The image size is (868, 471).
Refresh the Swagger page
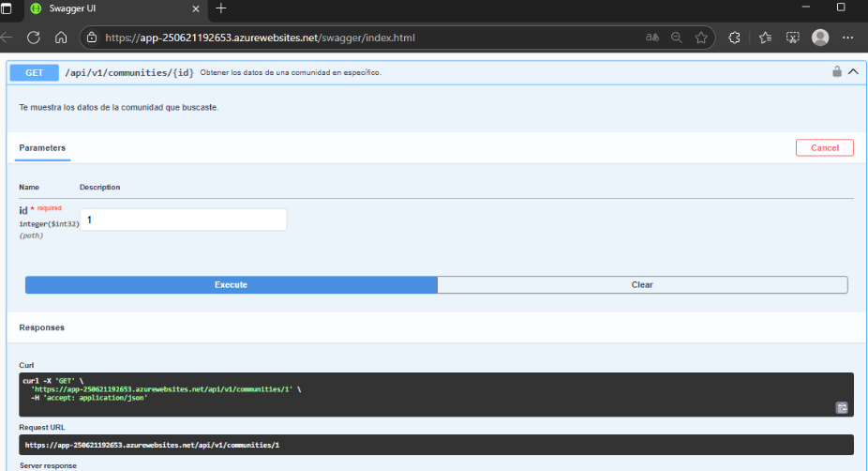(34, 38)
